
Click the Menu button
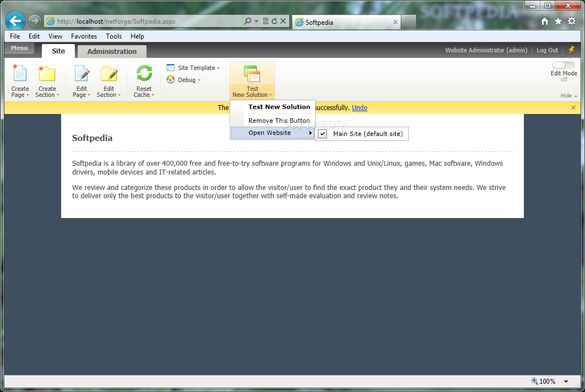coord(19,48)
